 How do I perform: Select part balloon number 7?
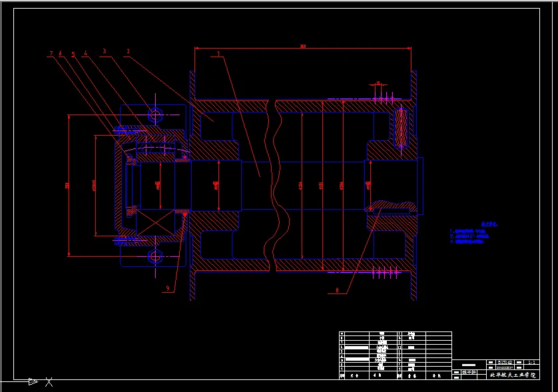(x=51, y=53)
